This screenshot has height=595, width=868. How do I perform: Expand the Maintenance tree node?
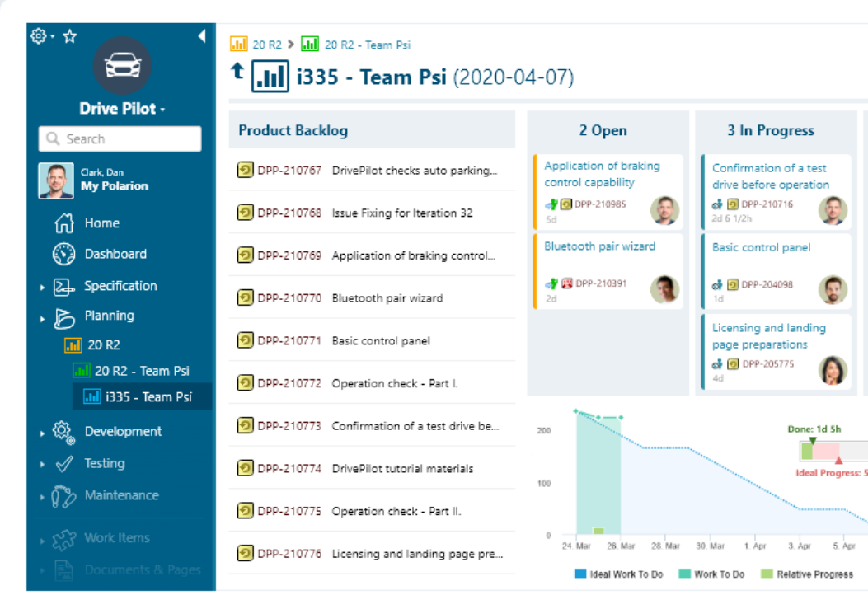coord(42,497)
